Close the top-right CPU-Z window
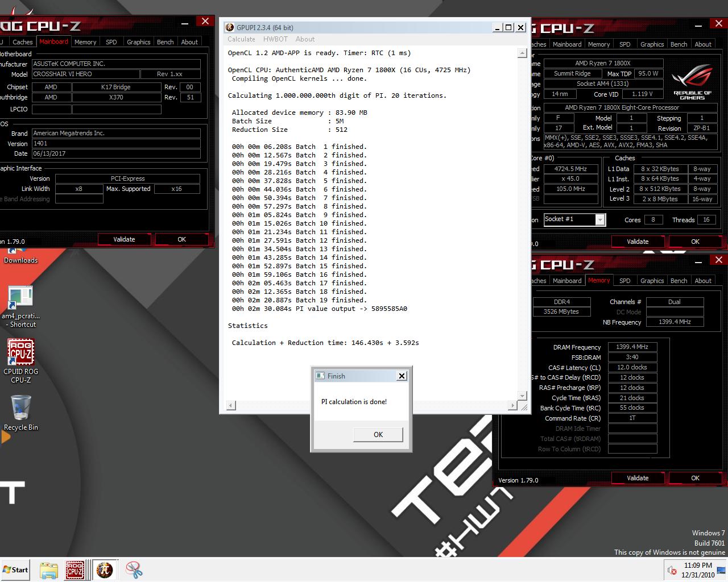 click(718, 24)
